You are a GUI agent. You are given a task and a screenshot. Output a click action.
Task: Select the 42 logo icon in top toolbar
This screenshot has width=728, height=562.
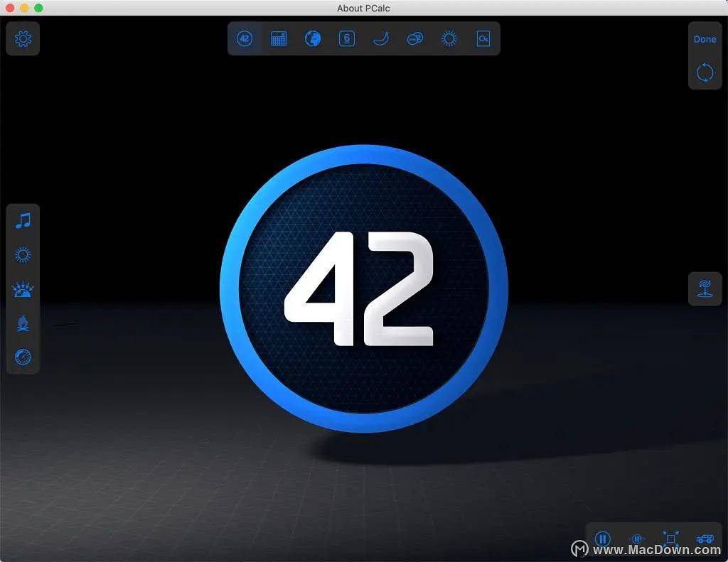[x=245, y=39]
